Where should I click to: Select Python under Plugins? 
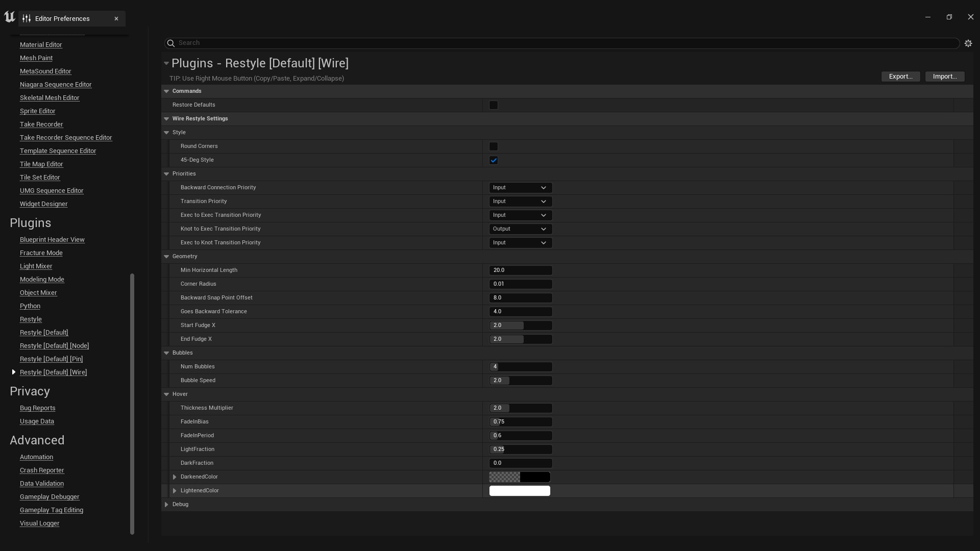click(30, 306)
